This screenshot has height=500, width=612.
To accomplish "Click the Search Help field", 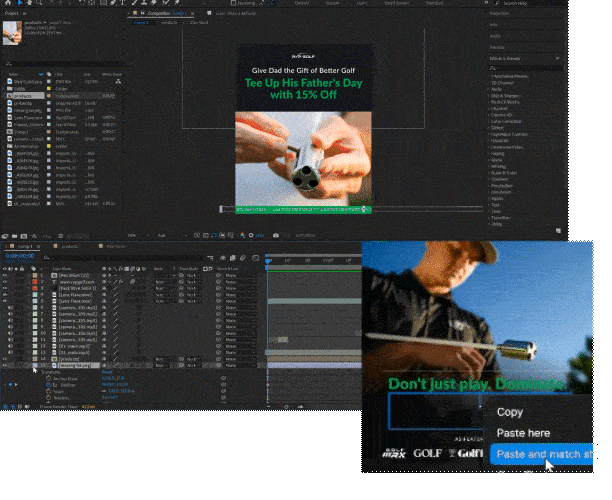I will click(x=541, y=4).
